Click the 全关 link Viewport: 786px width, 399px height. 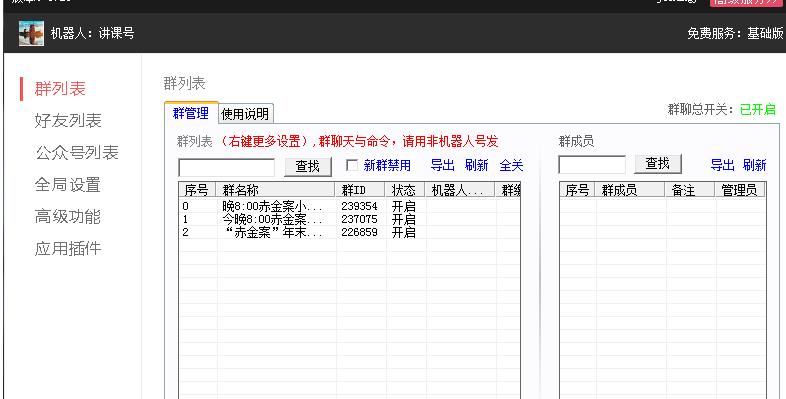511,165
